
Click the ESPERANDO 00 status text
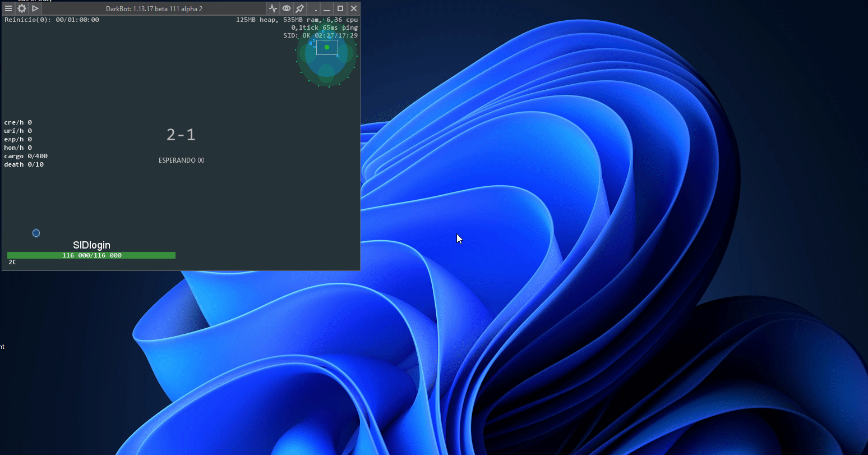pyautogui.click(x=181, y=160)
